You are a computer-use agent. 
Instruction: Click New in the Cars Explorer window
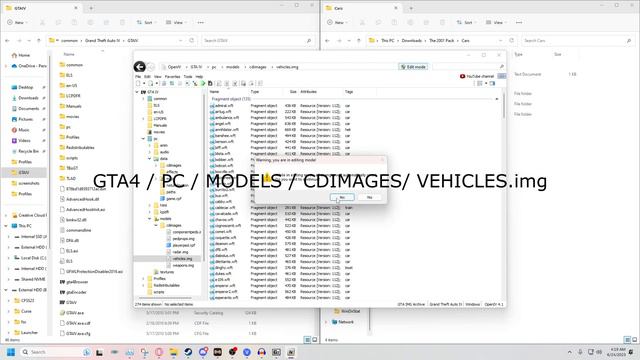[337, 22]
